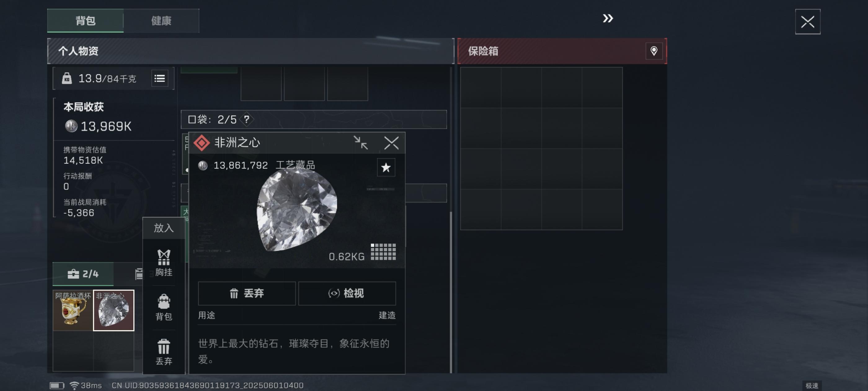868x391 pixels.
Task: Favorite the item with the star icon
Action: coord(386,167)
